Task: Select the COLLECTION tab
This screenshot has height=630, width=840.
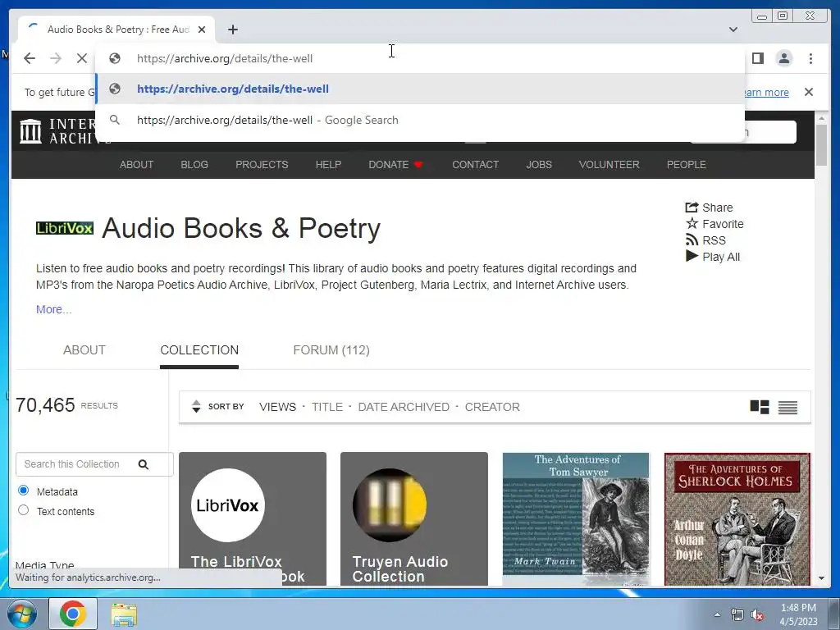Action: (199, 349)
